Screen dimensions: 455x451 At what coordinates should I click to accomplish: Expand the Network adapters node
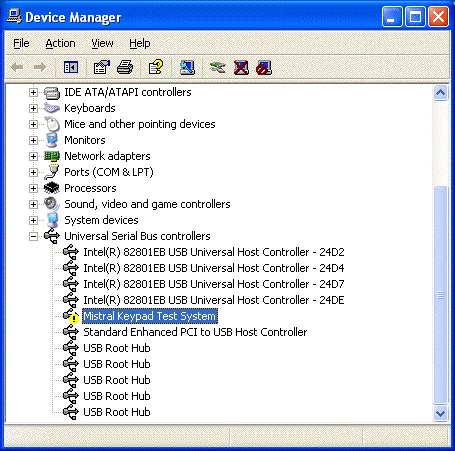tap(33, 156)
